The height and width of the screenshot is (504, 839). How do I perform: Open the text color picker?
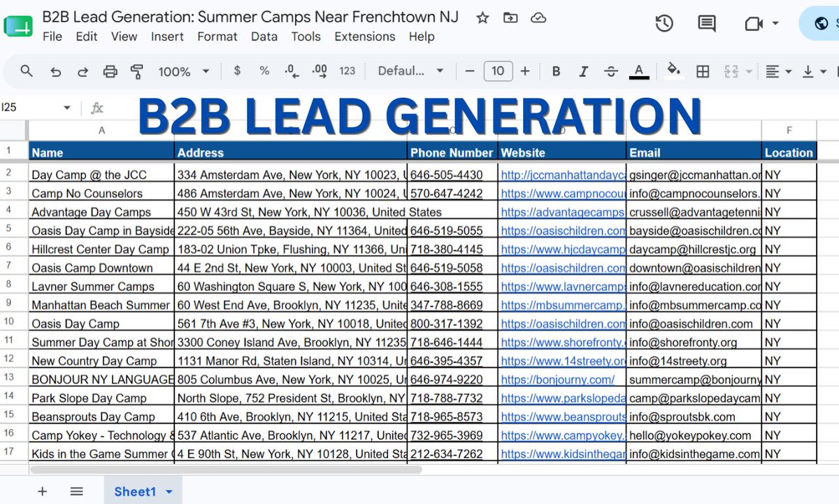pos(638,71)
